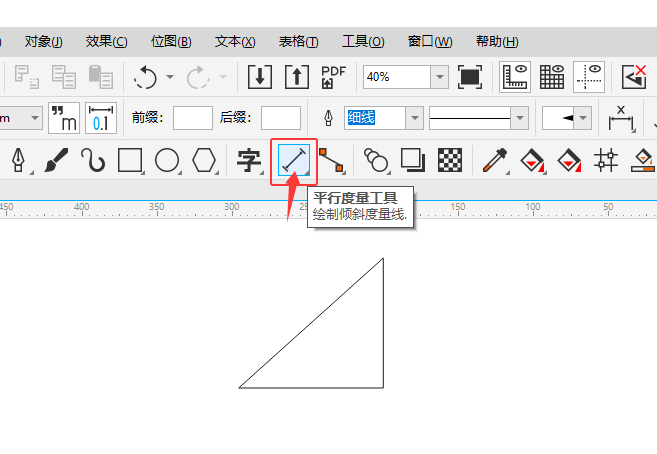The image size is (657, 454).
Task: Open the 对象(J) menu
Action: (44, 41)
